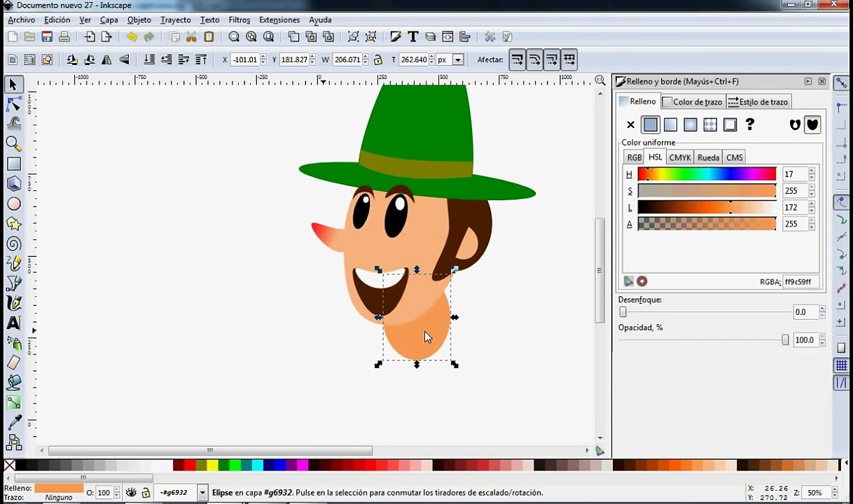Image resolution: width=853 pixels, height=504 pixels.
Task: Choose the pattern fill type
Action: (x=710, y=125)
